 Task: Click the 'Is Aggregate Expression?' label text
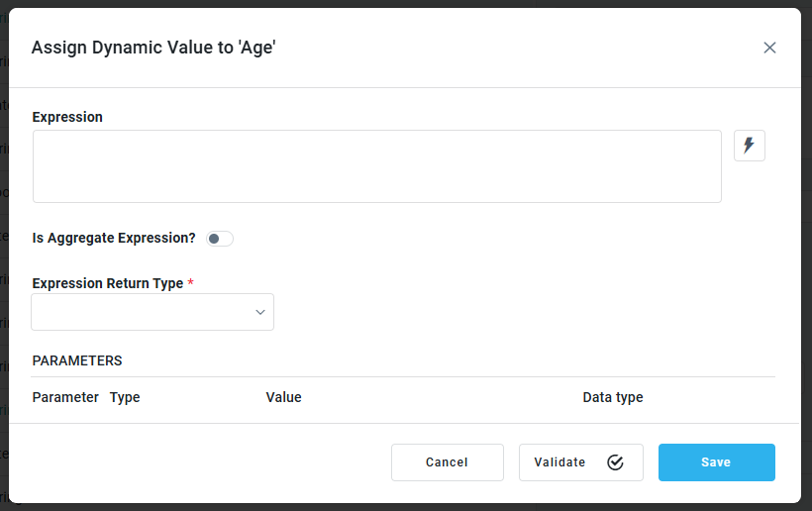coord(114,238)
